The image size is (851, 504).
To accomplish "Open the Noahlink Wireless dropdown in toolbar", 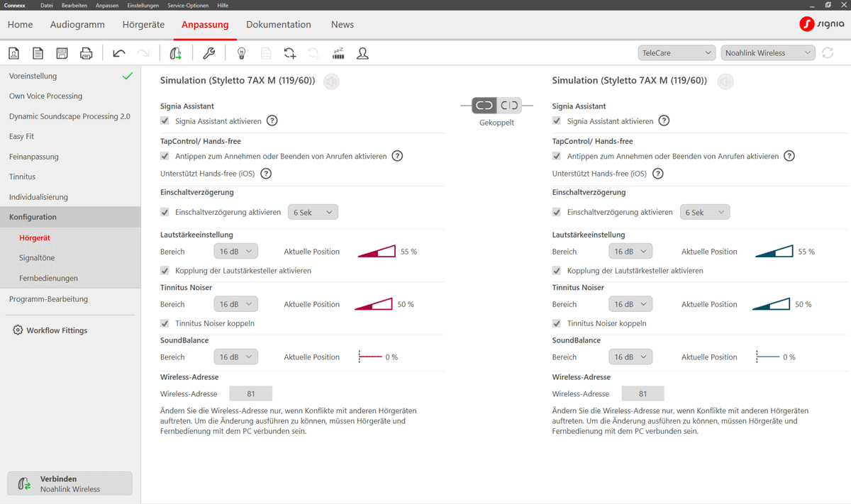I will [769, 53].
